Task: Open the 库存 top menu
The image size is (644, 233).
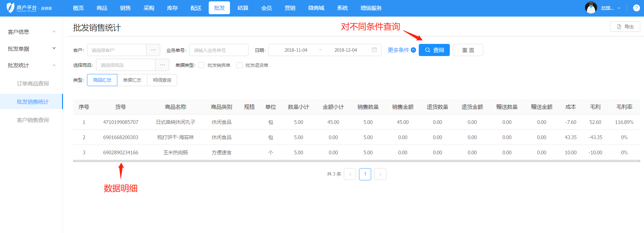Action: coord(172,8)
